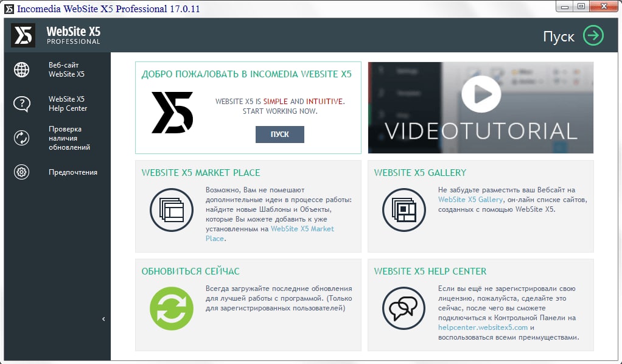This screenshot has width=622, height=364.
Task: Click the VIDEOTUTORIAL thumbnail caption
Action: tap(481, 131)
